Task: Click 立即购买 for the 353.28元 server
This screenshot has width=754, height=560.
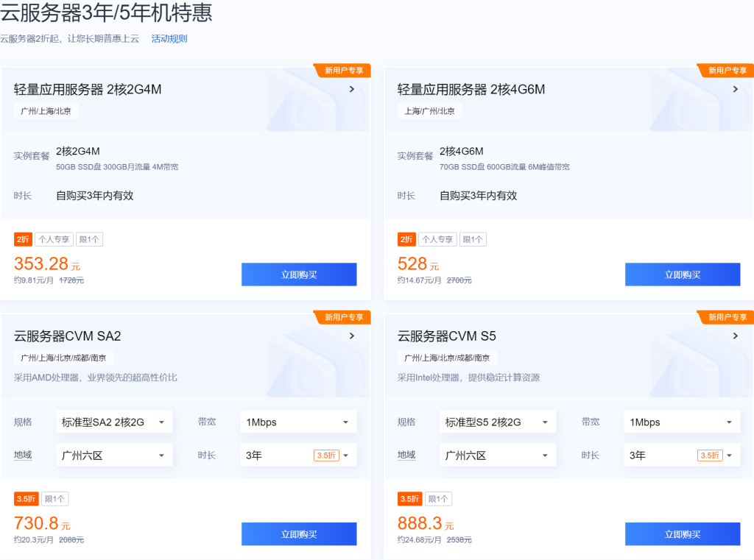Action: tap(299, 274)
